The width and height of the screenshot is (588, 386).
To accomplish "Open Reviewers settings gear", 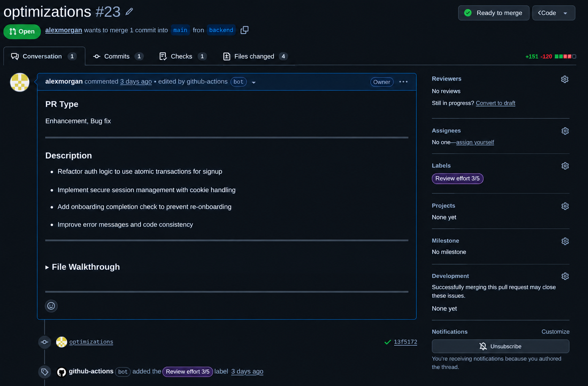I will [565, 79].
